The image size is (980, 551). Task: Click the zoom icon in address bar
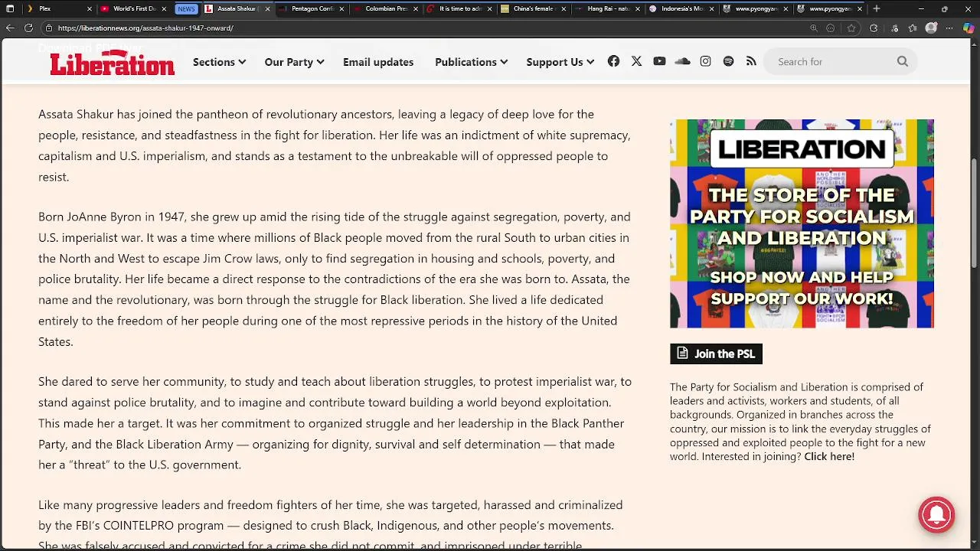tap(814, 28)
